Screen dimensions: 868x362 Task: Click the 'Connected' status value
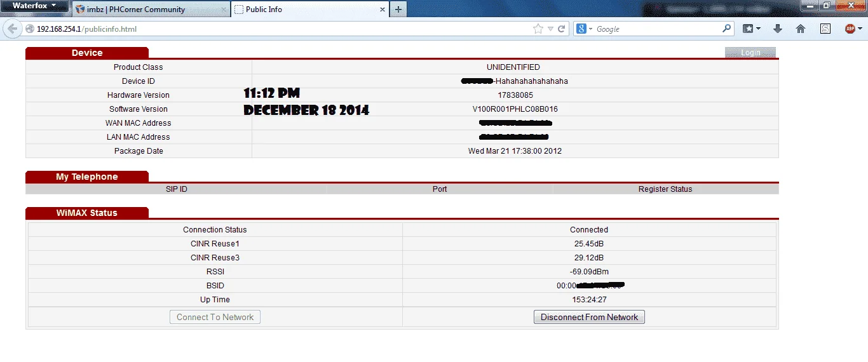tap(589, 230)
